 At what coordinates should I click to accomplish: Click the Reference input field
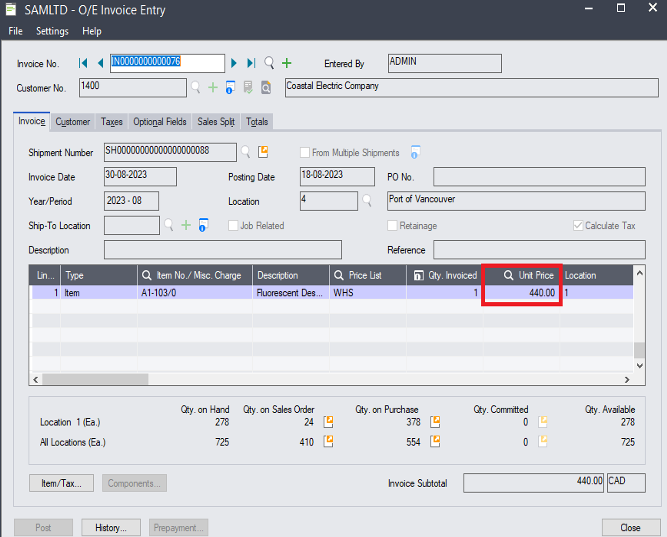[539, 250]
